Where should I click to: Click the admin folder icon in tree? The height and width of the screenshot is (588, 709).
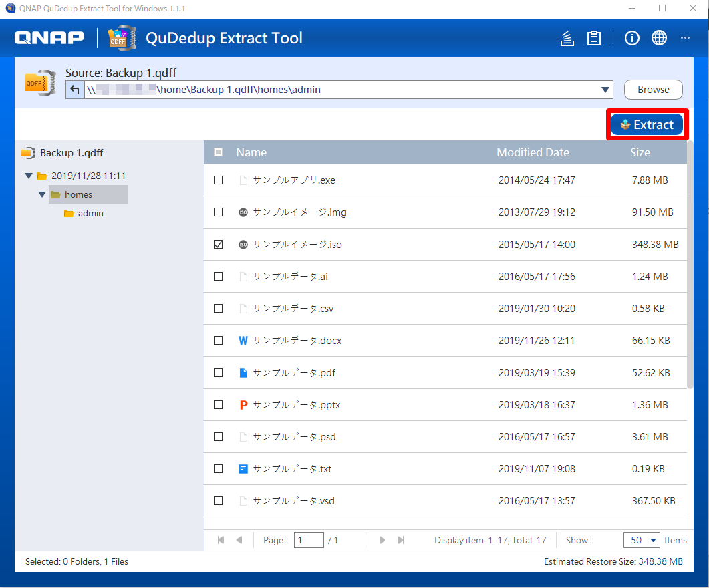(x=69, y=214)
